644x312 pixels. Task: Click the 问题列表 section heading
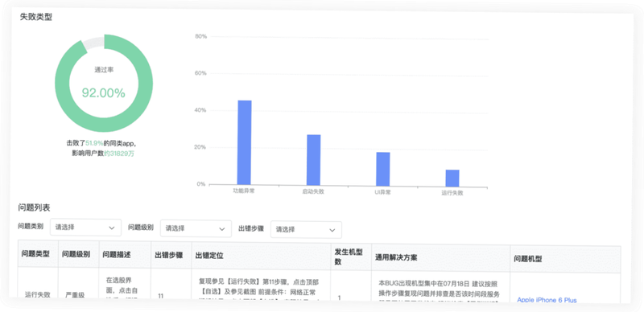34,207
